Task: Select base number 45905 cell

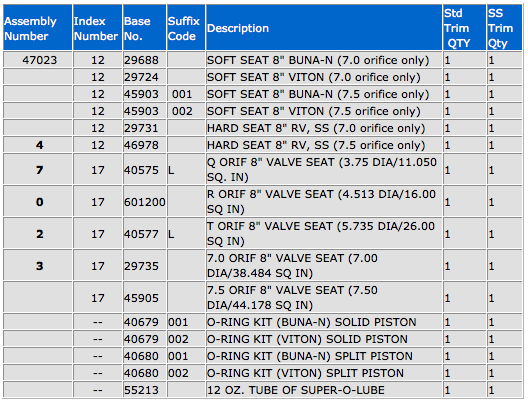Action: tap(144, 298)
